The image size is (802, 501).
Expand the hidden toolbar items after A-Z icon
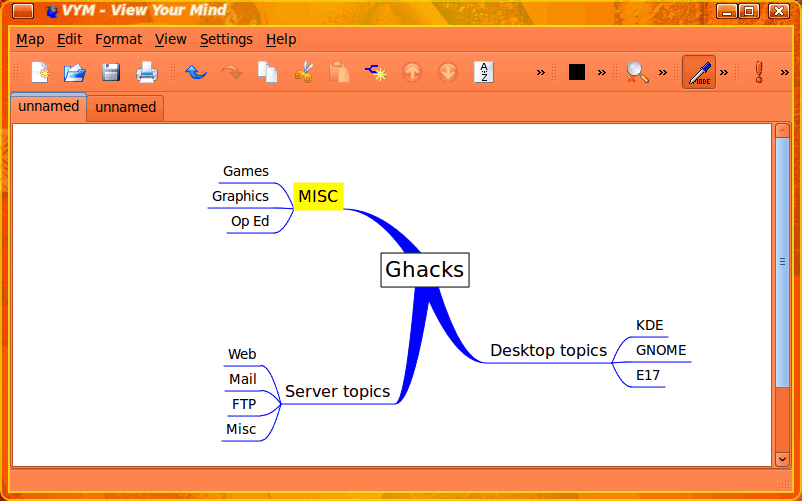541,73
